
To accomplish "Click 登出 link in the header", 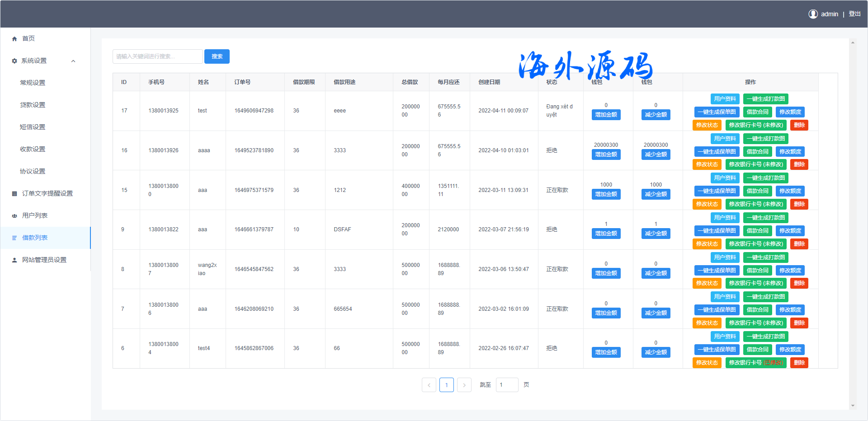I will coord(854,14).
